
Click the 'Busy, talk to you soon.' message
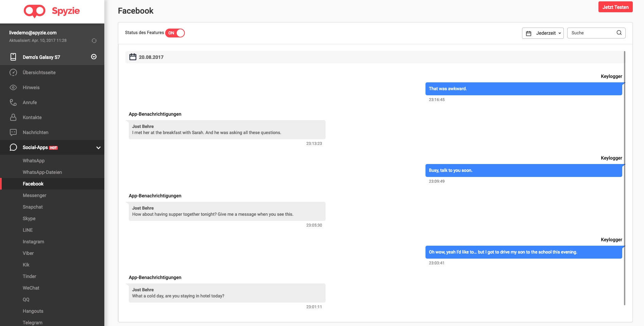pyautogui.click(x=524, y=170)
